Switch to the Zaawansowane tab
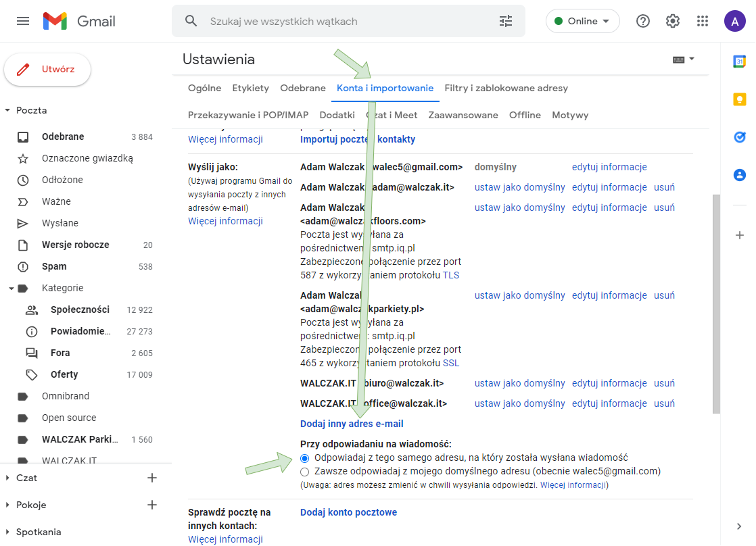The image size is (756, 546). coord(463,115)
